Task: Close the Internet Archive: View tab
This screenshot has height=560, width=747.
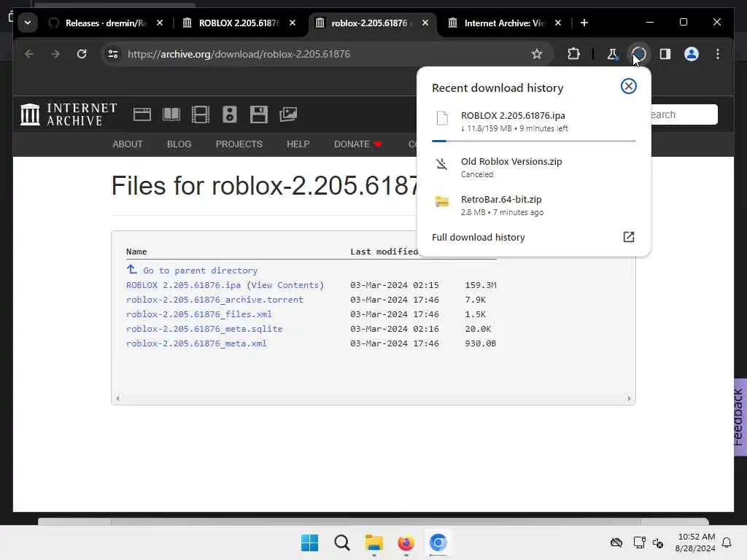Action: coord(558,23)
